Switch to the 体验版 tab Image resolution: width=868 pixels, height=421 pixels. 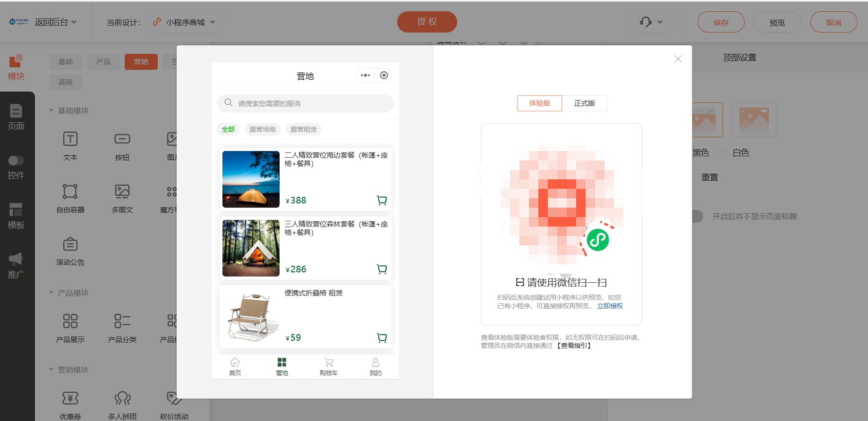point(540,103)
